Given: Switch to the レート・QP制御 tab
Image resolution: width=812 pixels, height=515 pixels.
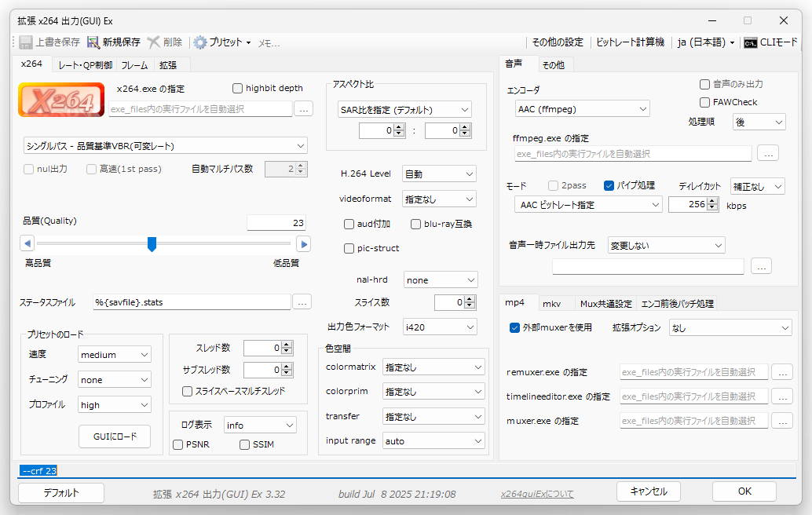Looking at the screenshot, I should pyautogui.click(x=85, y=65).
